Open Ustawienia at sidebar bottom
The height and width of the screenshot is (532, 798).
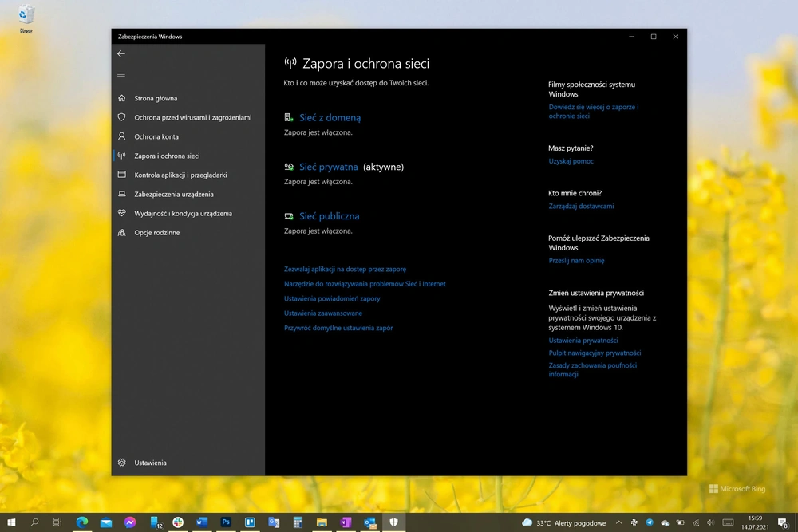[150, 463]
